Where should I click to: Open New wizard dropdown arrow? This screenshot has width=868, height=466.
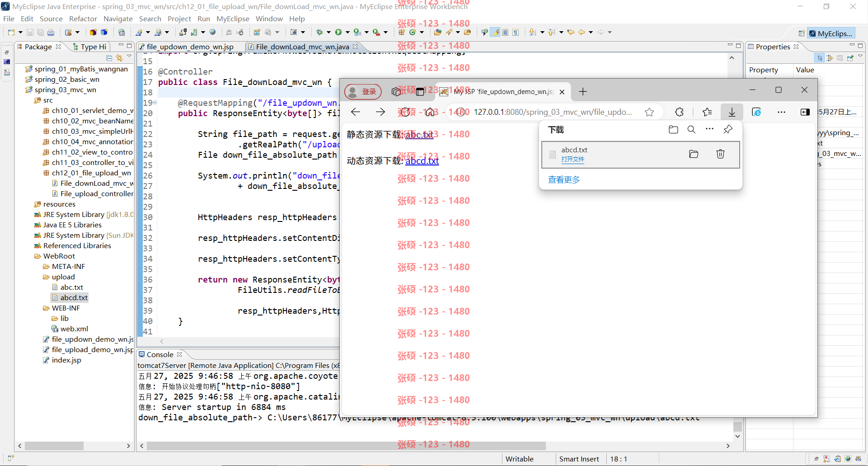click(20, 32)
